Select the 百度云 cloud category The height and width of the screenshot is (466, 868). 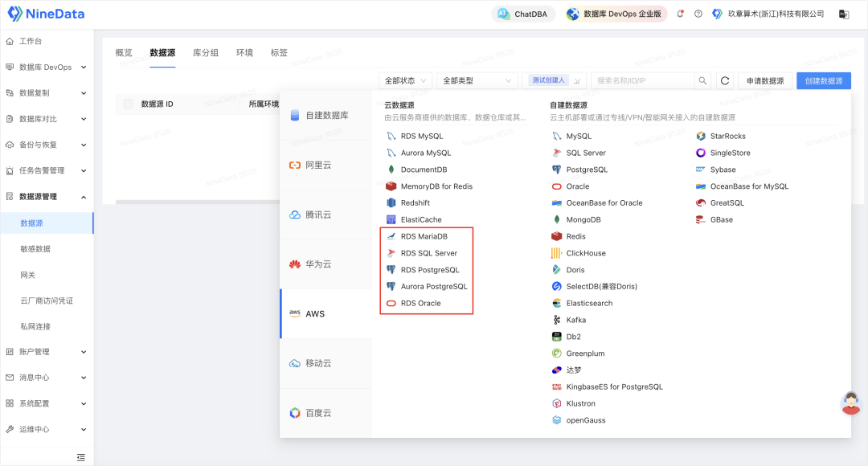pos(325,413)
